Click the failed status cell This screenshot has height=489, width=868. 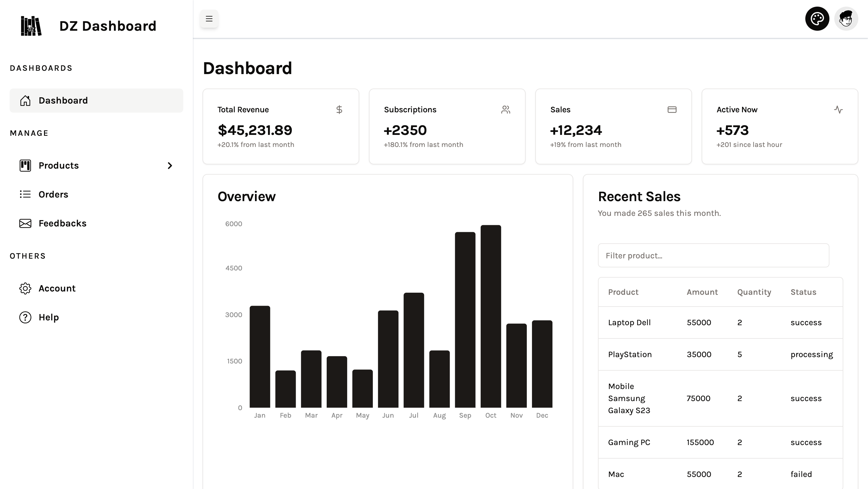coord(801,474)
